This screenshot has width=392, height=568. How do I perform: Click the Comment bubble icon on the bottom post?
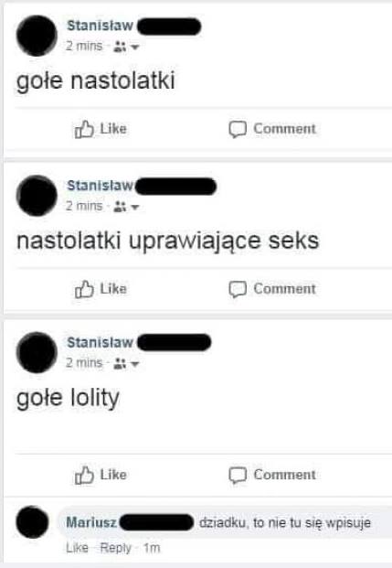[238, 476]
